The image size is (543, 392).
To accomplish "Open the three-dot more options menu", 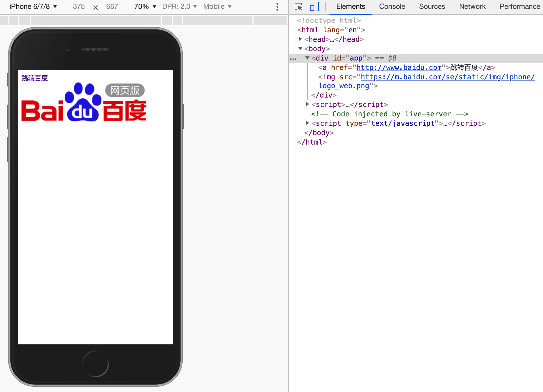I will [x=277, y=7].
